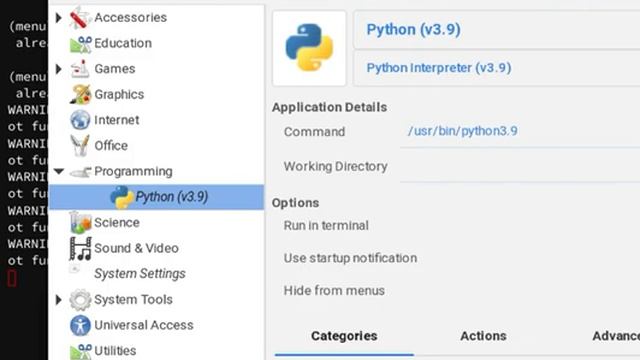Viewport: 640px width, 360px height.
Task: Click the Office category icon
Action: [80, 146]
